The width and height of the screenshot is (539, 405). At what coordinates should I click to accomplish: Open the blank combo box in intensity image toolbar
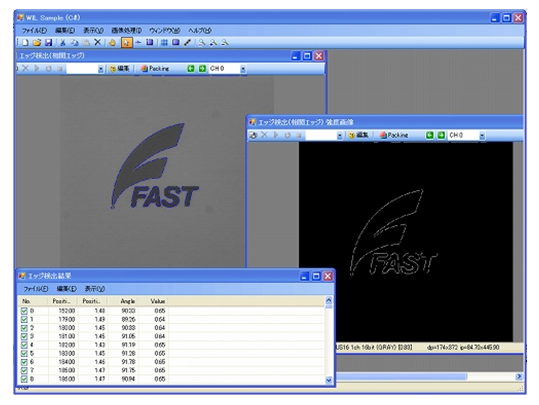point(340,136)
